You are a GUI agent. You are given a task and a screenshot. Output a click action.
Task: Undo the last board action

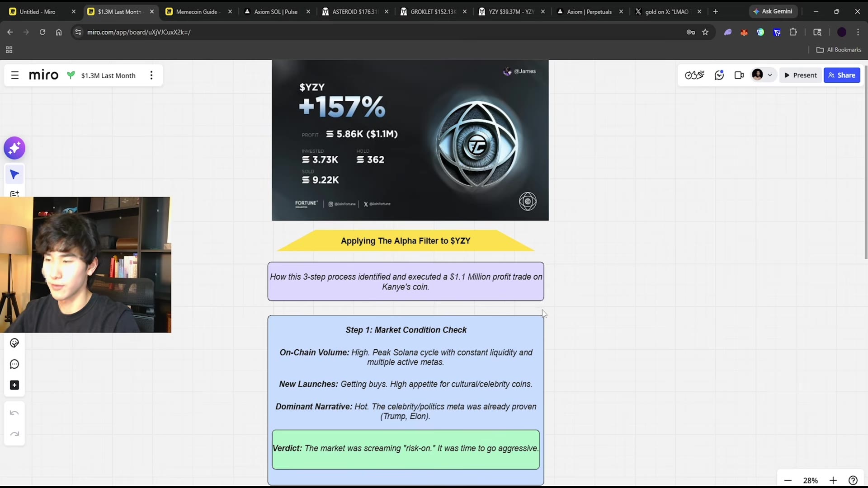tap(14, 413)
